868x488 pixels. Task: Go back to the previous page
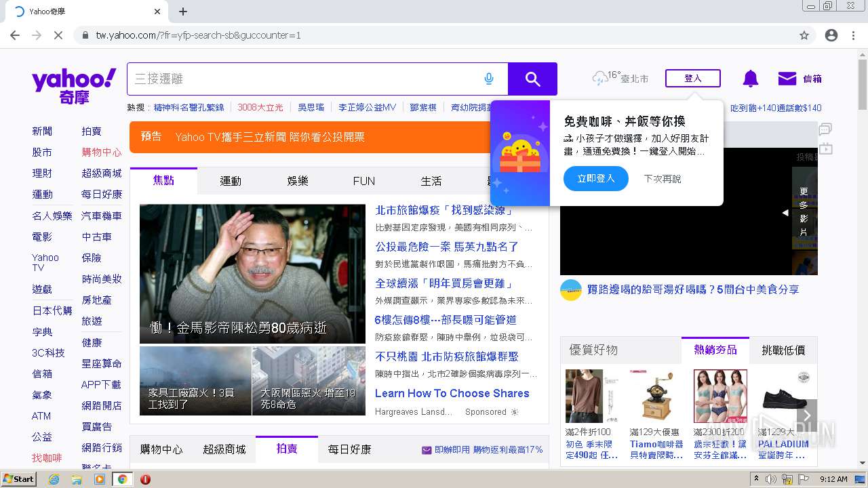click(x=15, y=35)
